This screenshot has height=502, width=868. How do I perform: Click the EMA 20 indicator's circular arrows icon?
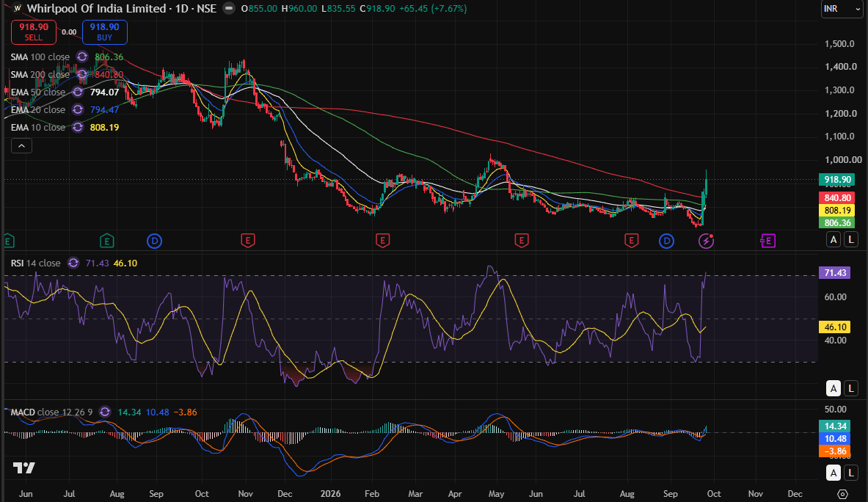click(78, 109)
